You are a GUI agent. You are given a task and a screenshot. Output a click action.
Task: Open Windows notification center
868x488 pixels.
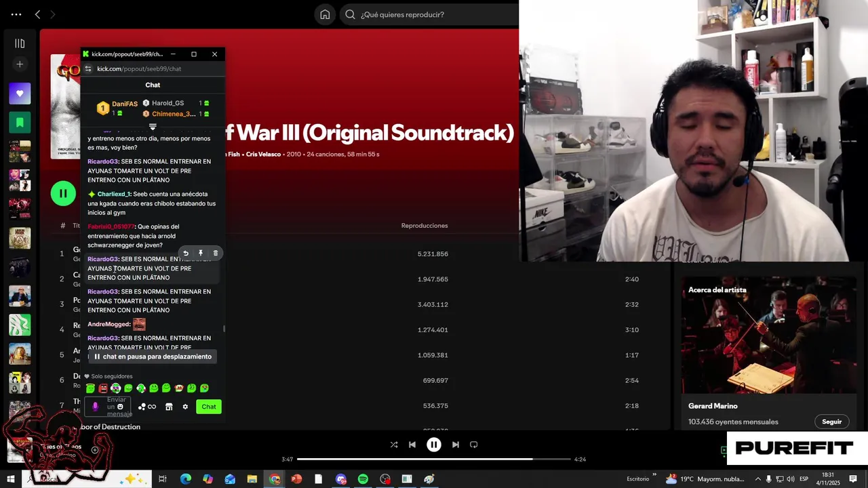point(853,479)
